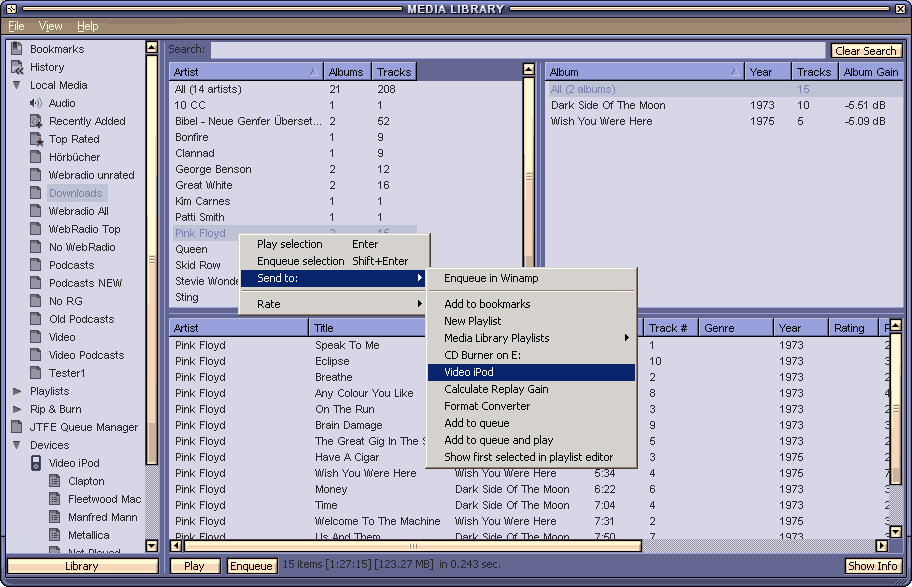Click the Clapton playlist icon

point(55,481)
